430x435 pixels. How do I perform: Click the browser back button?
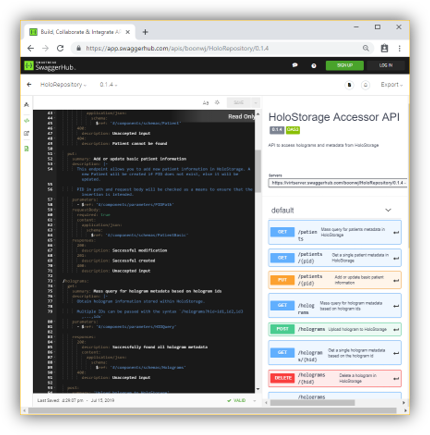click(x=31, y=48)
